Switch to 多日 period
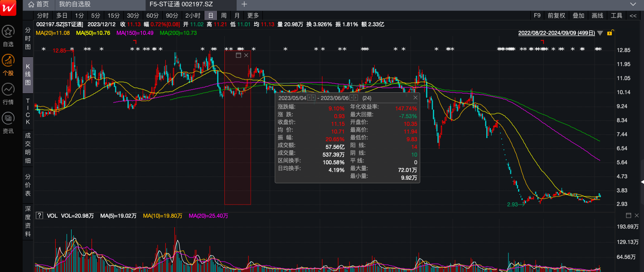This screenshot has width=644, height=272. click(62, 15)
